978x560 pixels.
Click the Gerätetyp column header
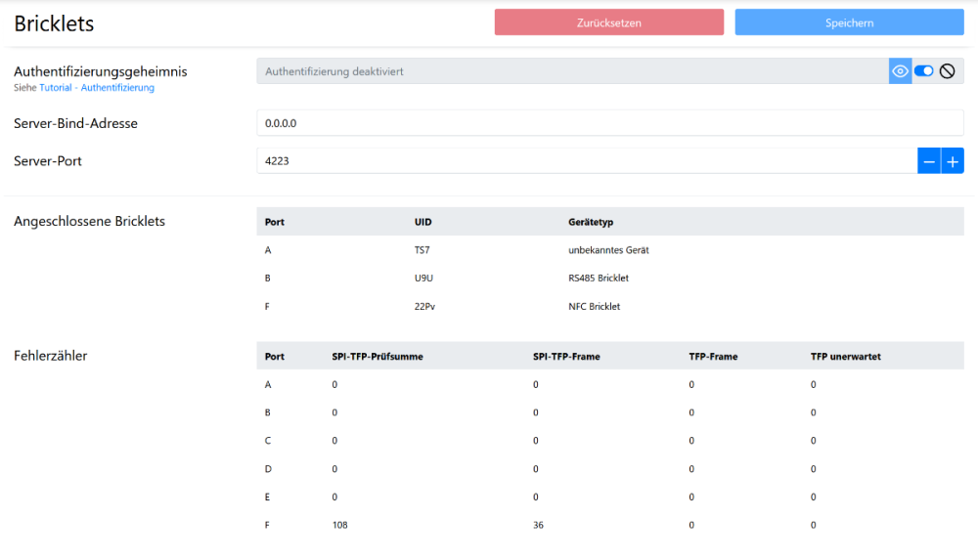(x=591, y=222)
